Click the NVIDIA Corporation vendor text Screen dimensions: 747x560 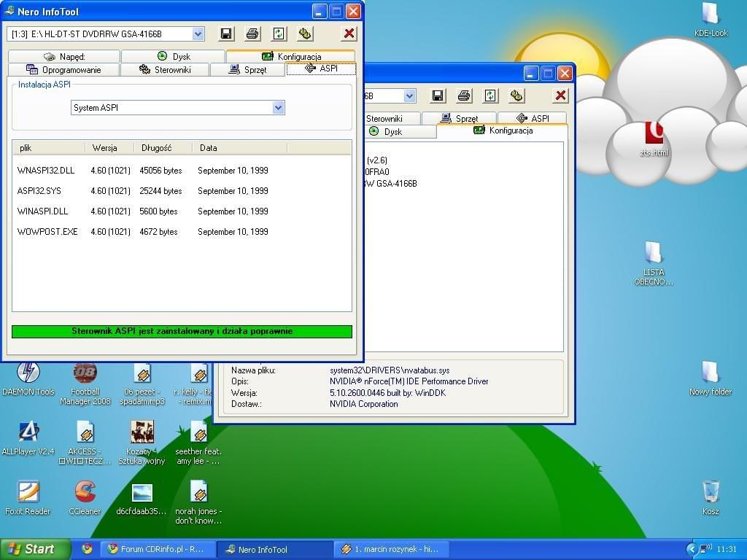click(363, 404)
